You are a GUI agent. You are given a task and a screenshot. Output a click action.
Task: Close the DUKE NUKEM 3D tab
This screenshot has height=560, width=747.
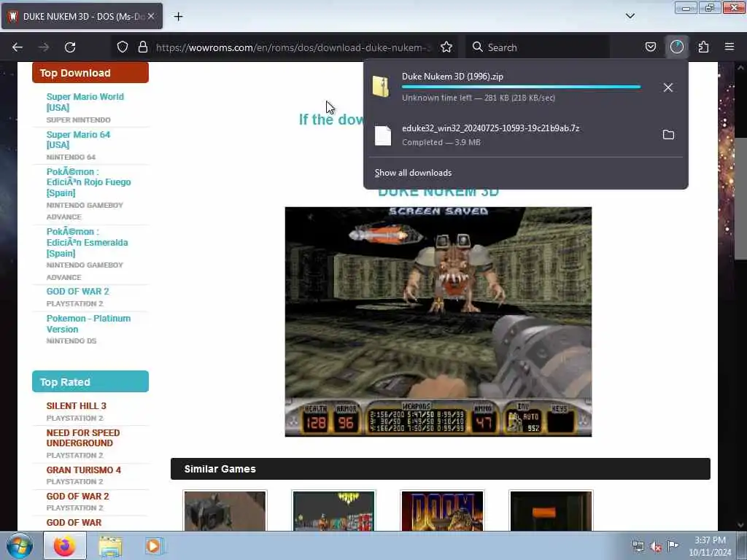coord(151,16)
